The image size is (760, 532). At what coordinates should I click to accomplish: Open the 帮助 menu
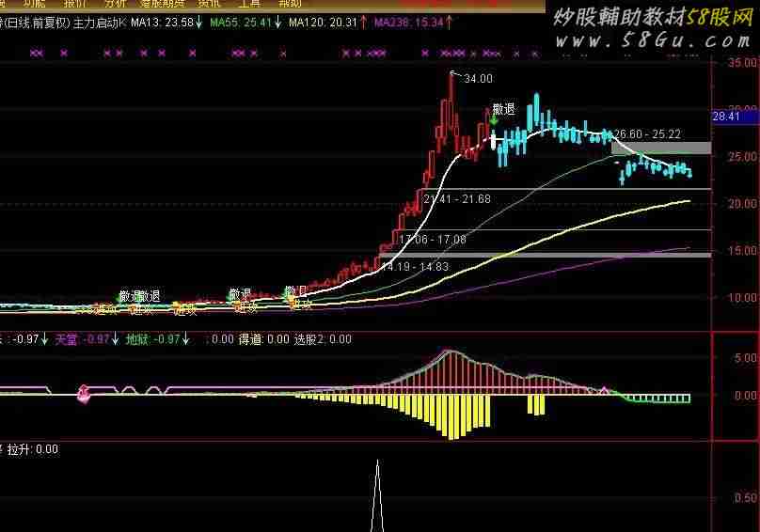tap(290, 4)
